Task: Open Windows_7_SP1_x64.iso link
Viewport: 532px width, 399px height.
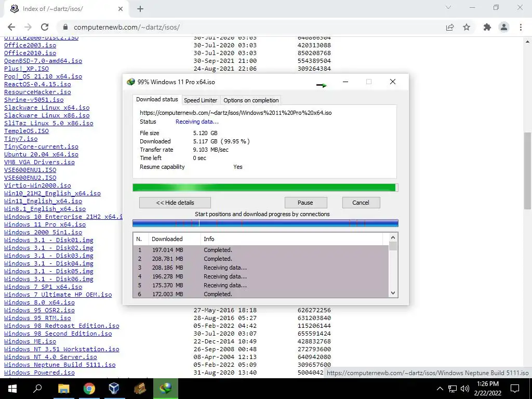Action: 43,287
